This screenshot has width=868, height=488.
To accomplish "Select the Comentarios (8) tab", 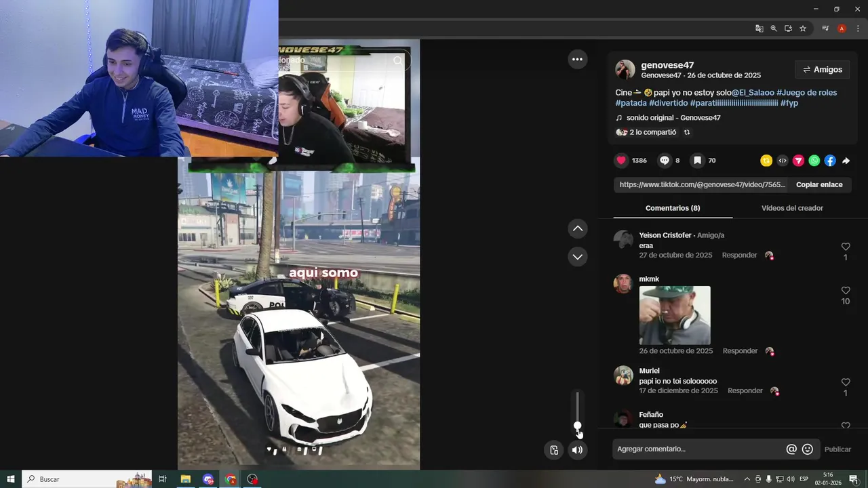I will [x=673, y=208].
